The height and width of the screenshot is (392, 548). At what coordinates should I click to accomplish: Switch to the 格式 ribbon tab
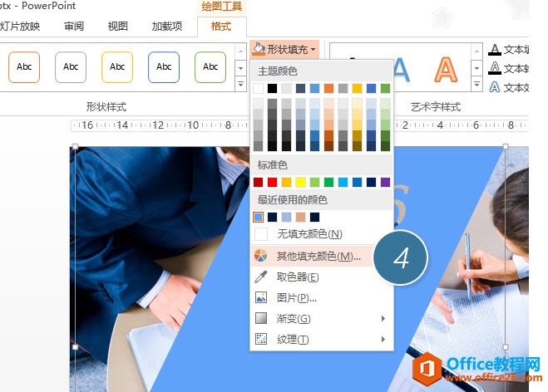point(221,27)
